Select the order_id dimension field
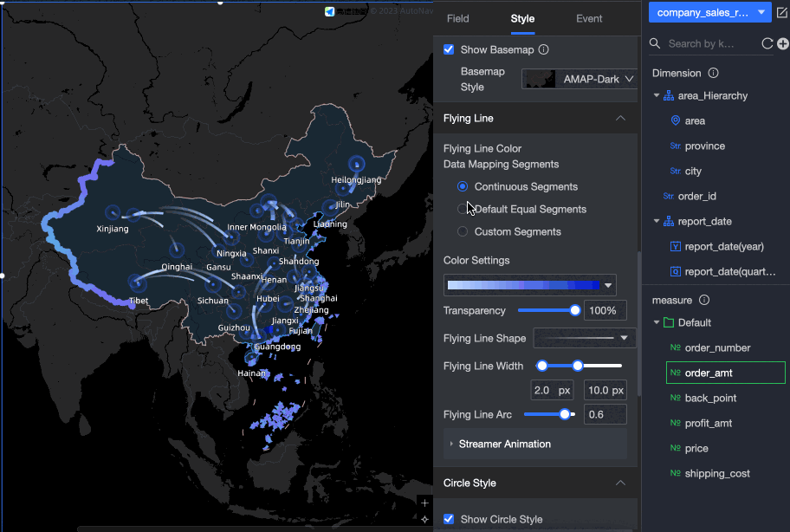Screen dimensions: 790x532 tap(696, 197)
